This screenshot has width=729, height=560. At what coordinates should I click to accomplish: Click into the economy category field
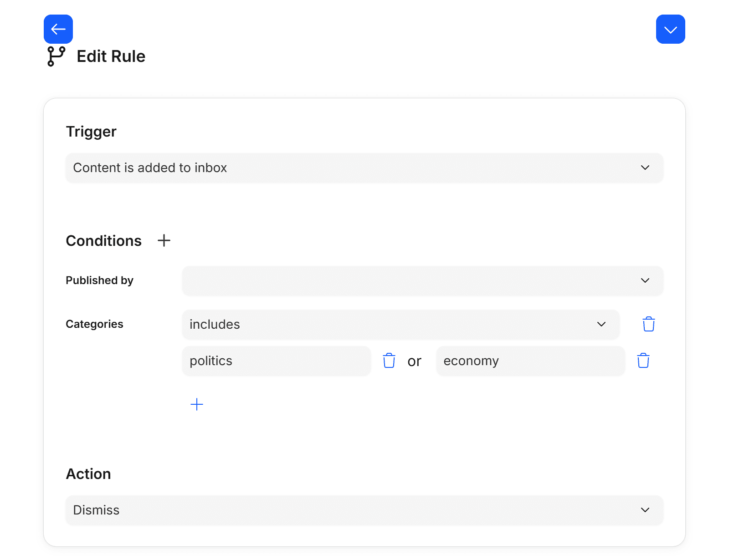pyautogui.click(x=530, y=361)
